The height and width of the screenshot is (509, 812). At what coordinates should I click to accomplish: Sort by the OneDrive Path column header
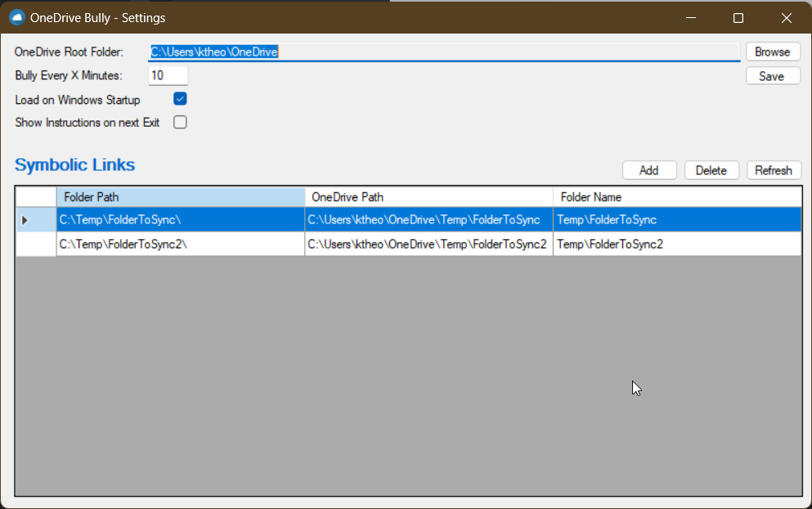429,197
